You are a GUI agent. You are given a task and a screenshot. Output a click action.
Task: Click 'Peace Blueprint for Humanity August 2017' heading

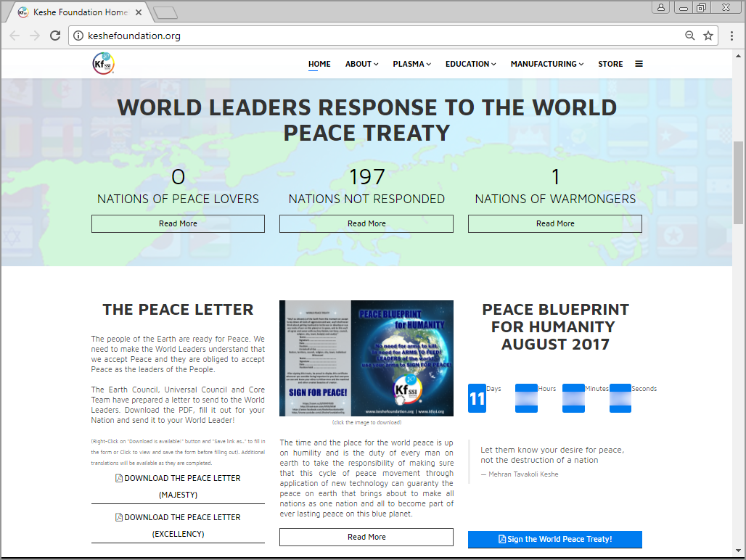click(x=555, y=326)
